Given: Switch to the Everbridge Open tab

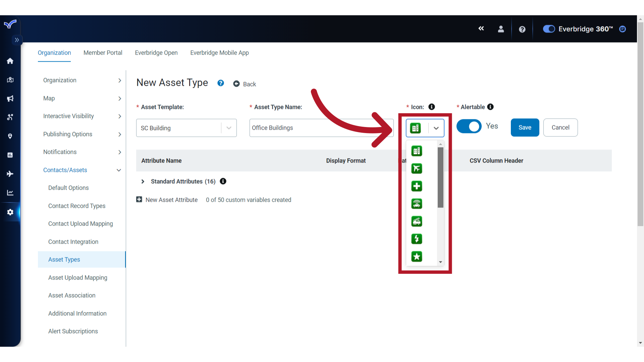Looking at the screenshot, I should pyautogui.click(x=156, y=53).
